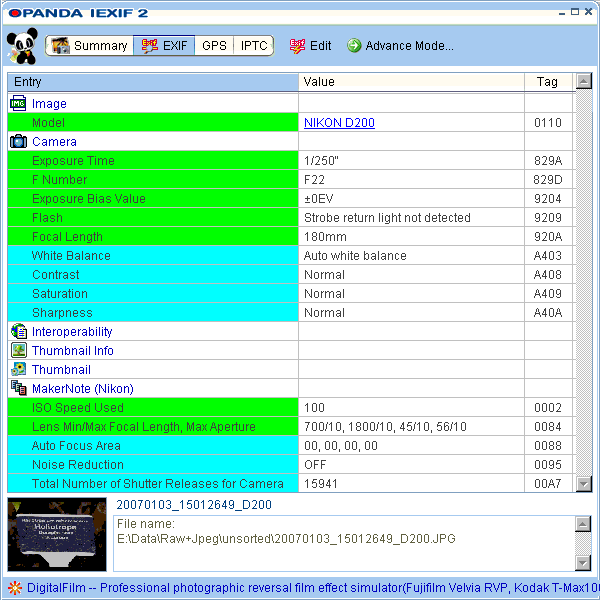The width and height of the screenshot is (600, 600).
Task: Click the globe icon beside Interoperability
Action: coord(19,331)
